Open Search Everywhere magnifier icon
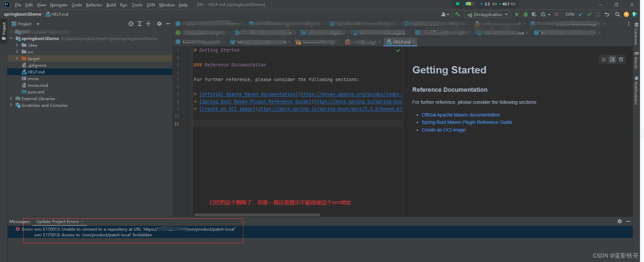The image size is (644, 262). tap(617, 14)
